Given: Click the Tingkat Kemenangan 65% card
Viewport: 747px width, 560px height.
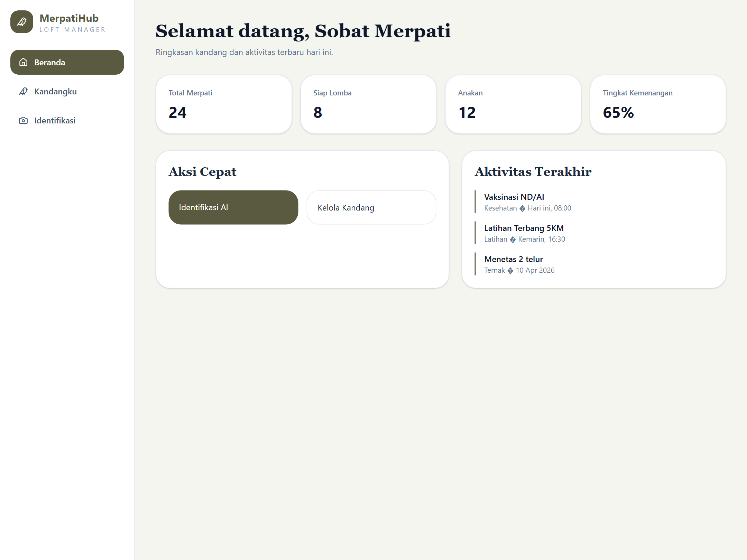Looking at the screenshot, I should 658,104.
